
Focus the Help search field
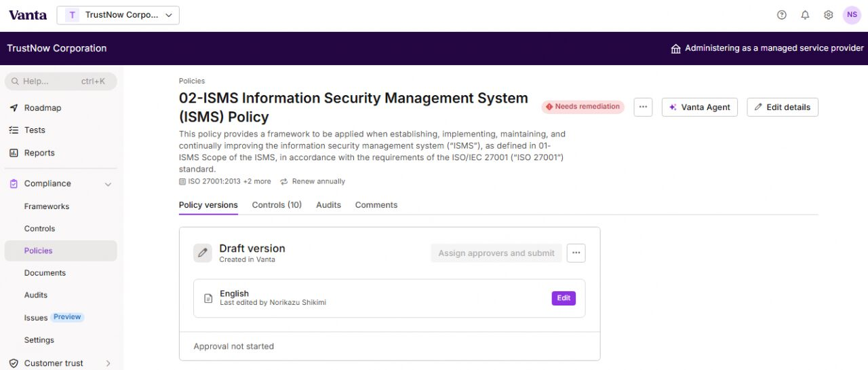[60, 81]
